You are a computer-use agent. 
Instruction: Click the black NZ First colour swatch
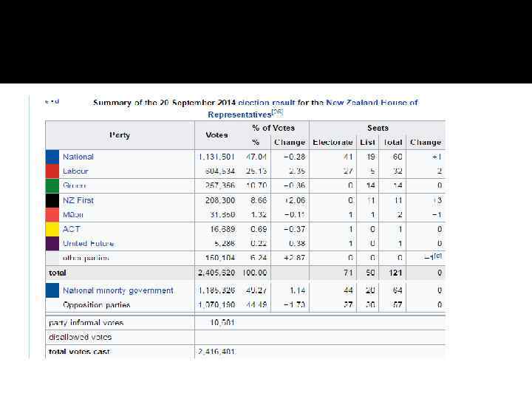52,200
